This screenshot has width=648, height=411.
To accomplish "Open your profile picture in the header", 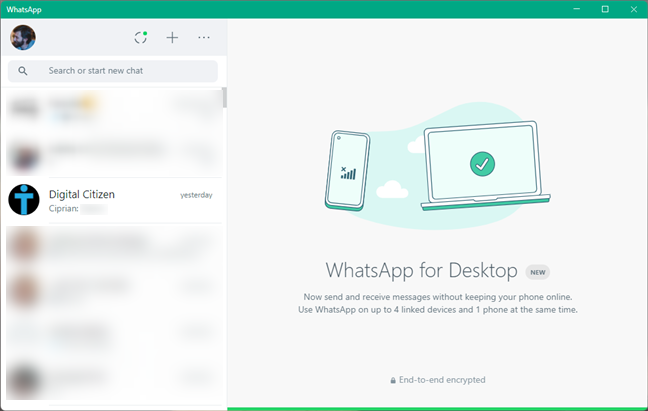I will [x=23, y=38].
